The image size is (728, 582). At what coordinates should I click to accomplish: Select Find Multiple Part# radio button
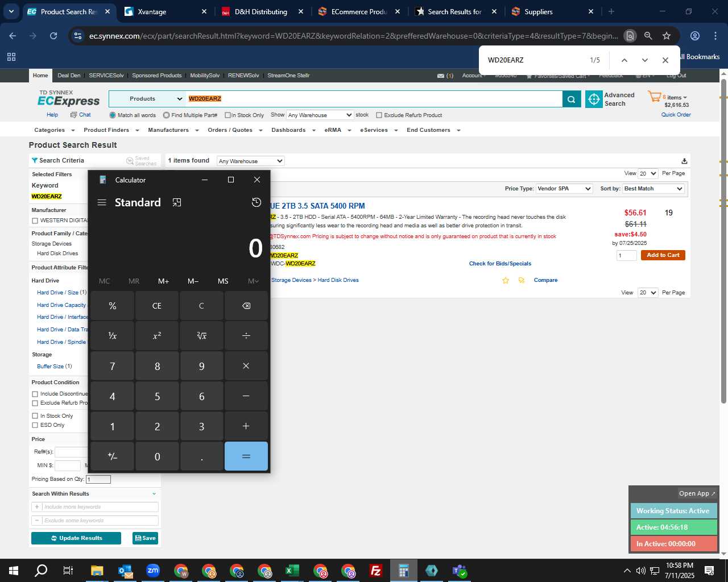coord(166,115)
